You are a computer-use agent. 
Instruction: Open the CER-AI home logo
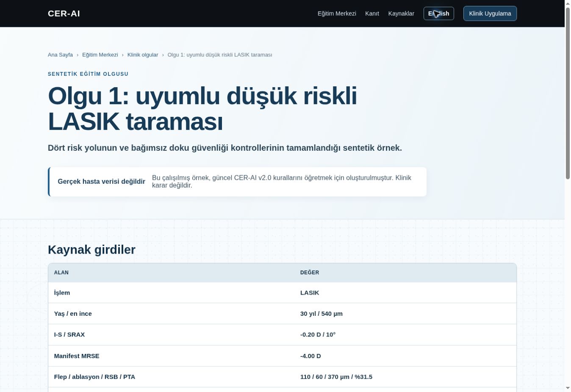64,14
